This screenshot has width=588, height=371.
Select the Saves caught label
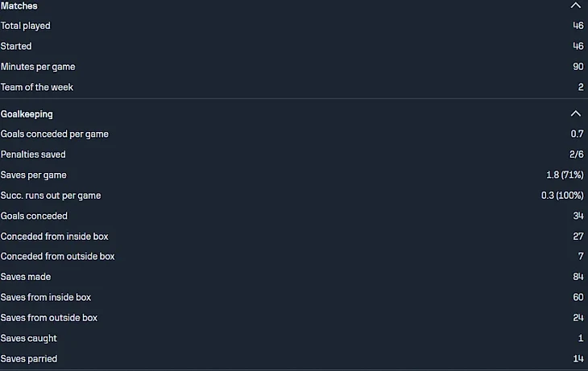pyautogui.click(x=29, y=339)
